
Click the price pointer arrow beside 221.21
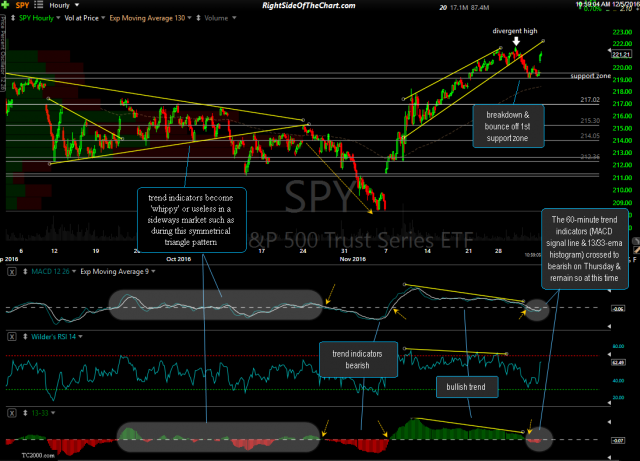[x=609, y=51]
